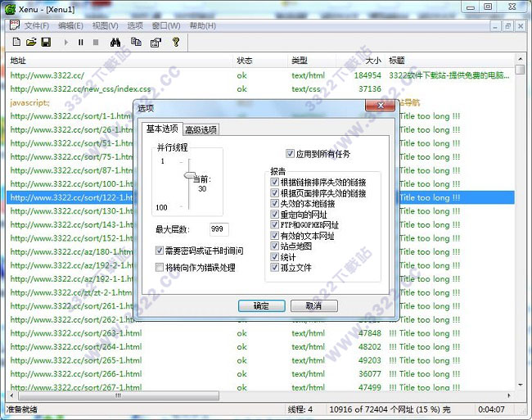Click the 并行线程 slider handle

(x=189, y=175)
